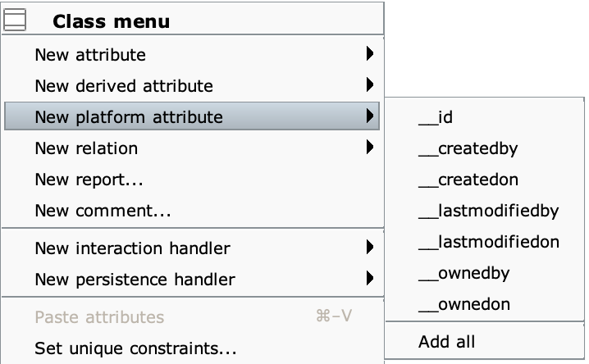Add the __lastmodifiedby platform attribute
The height and width of the screenshot is (364, 589).
(x=485, y=211)
